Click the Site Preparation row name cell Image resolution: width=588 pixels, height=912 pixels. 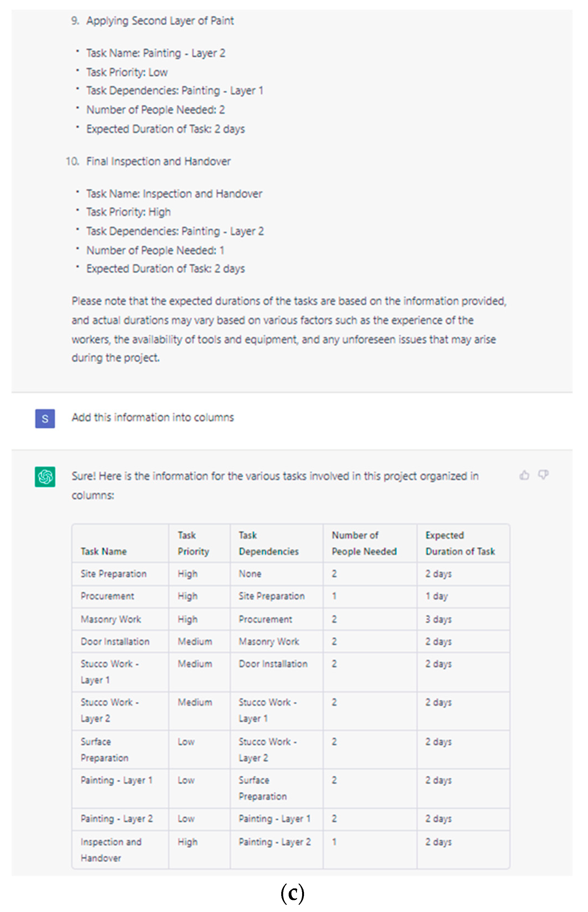pyautogui.click(x=113, y=573)
